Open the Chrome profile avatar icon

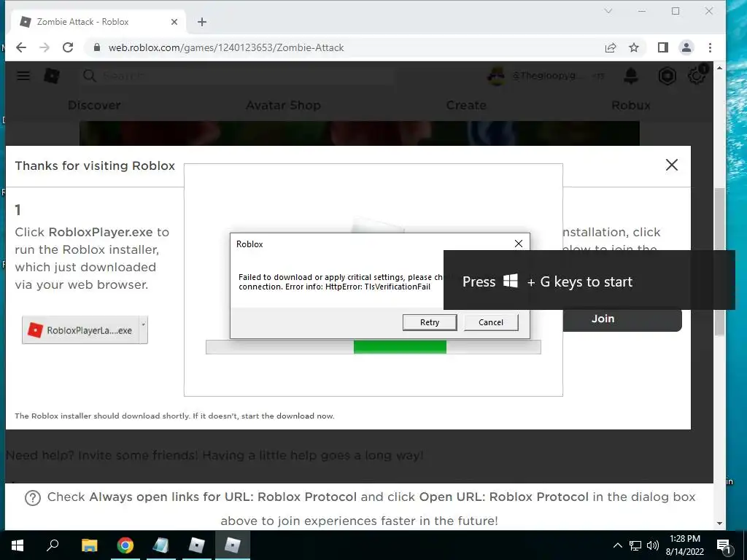click(686, 47)
